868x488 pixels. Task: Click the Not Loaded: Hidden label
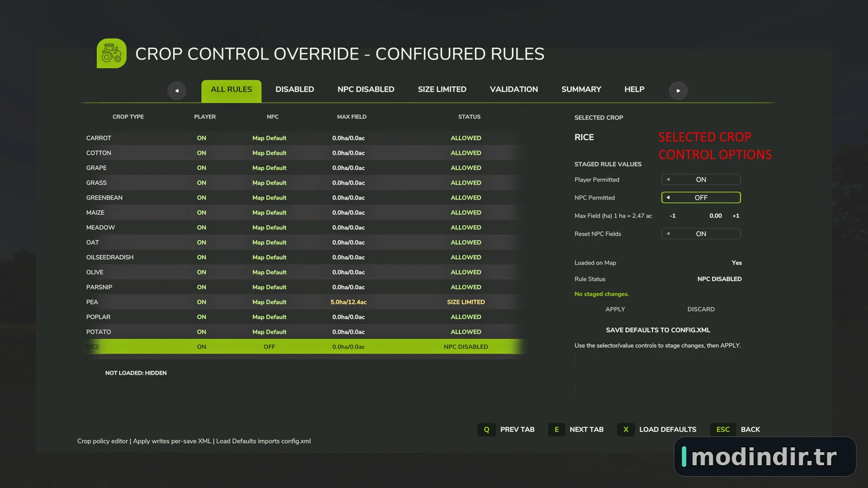point(136,373)
